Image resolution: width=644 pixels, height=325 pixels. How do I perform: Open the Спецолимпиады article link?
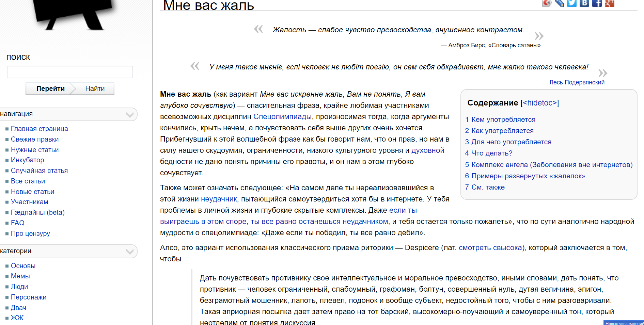pos(282,117)
